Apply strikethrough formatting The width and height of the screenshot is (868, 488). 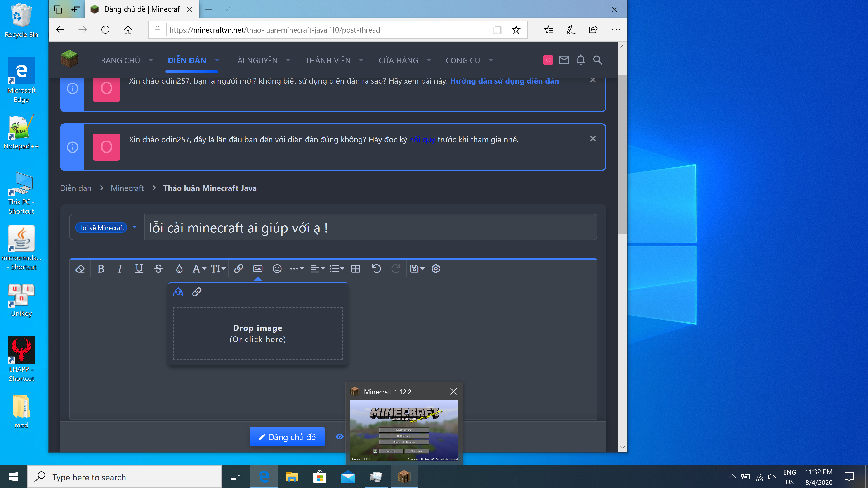pyautogui.click(x=158, y=269)
